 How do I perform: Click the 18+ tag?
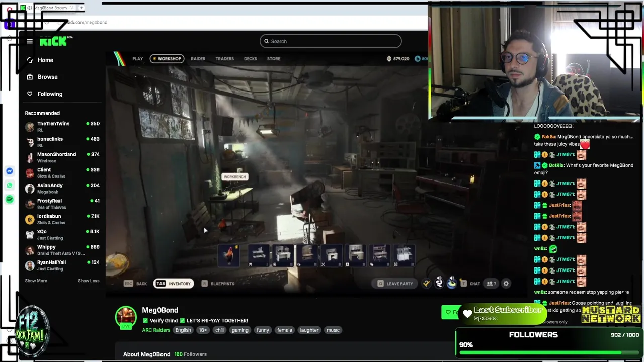[203, 330]
